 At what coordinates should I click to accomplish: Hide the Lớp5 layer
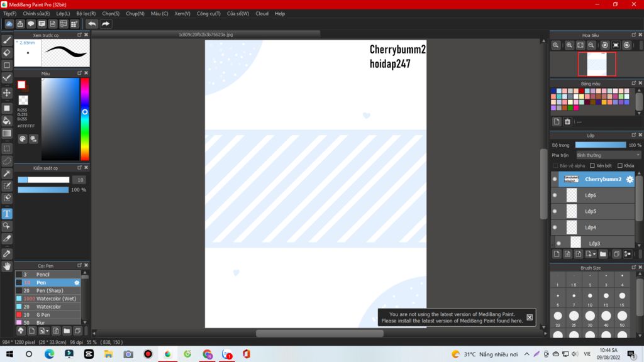(x=555, y=211)
